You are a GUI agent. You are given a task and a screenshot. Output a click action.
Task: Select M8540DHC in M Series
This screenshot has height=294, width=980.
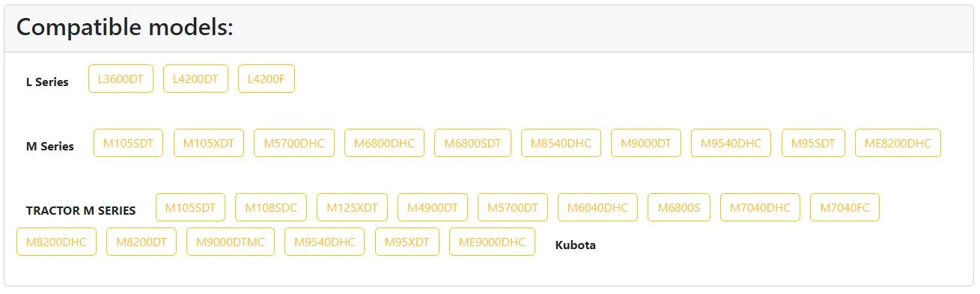[561, 143]
